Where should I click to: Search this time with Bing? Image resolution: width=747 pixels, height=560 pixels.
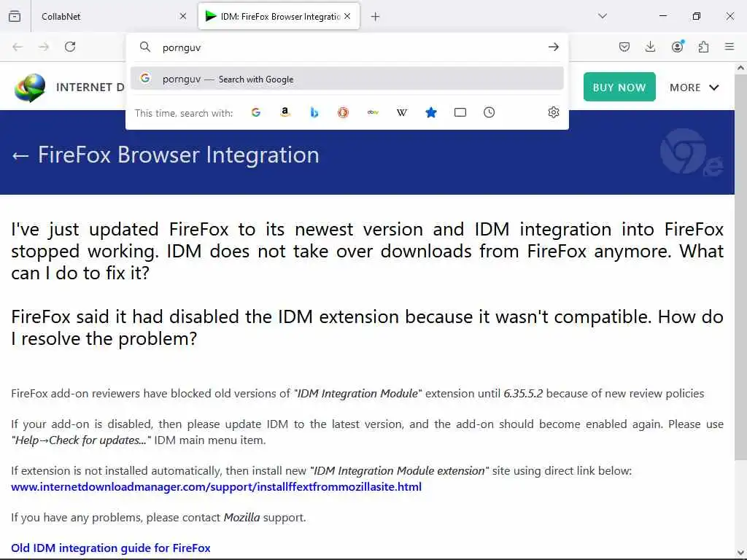click(314, 112)
